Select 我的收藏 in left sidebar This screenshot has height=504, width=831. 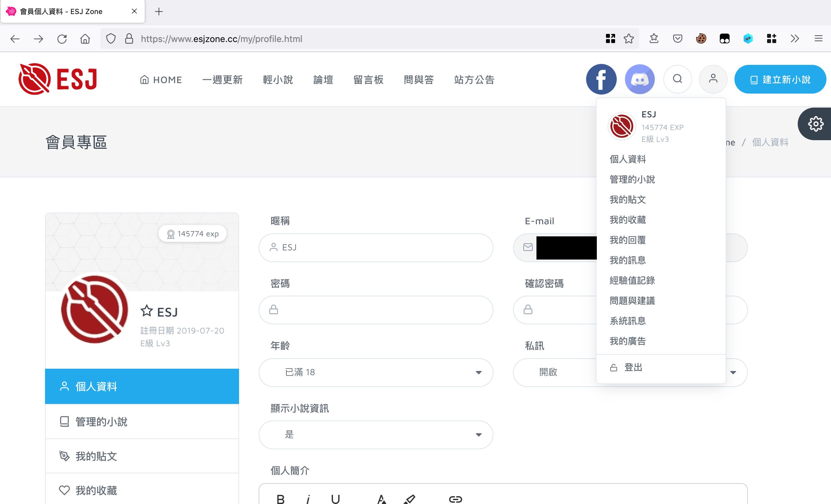click(x=142, y=490)
